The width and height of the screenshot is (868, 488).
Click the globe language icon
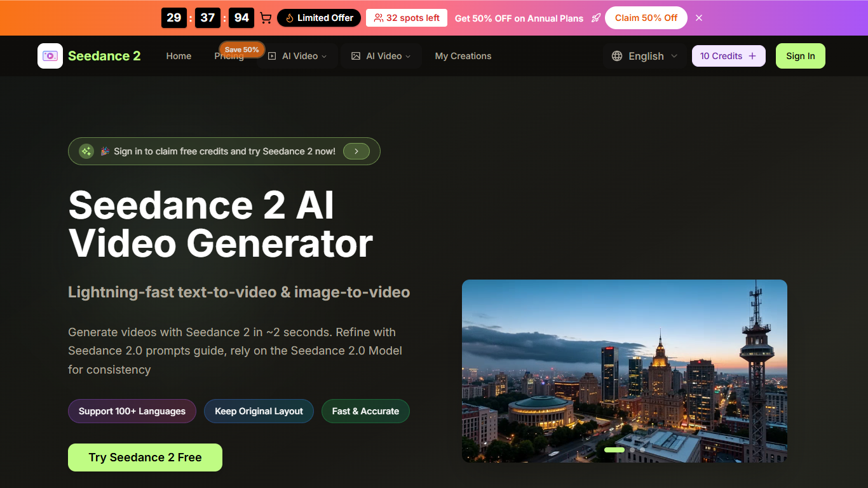point(617,56)
